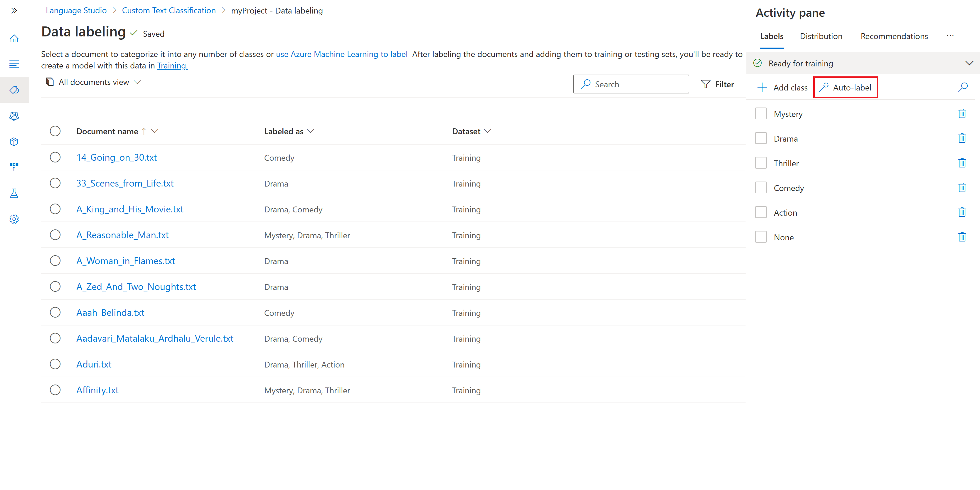Expand sidebar with double chevron icon
The width and height of the screenshot is (980, 490).
pyautogui.click(x=14, y=11)
